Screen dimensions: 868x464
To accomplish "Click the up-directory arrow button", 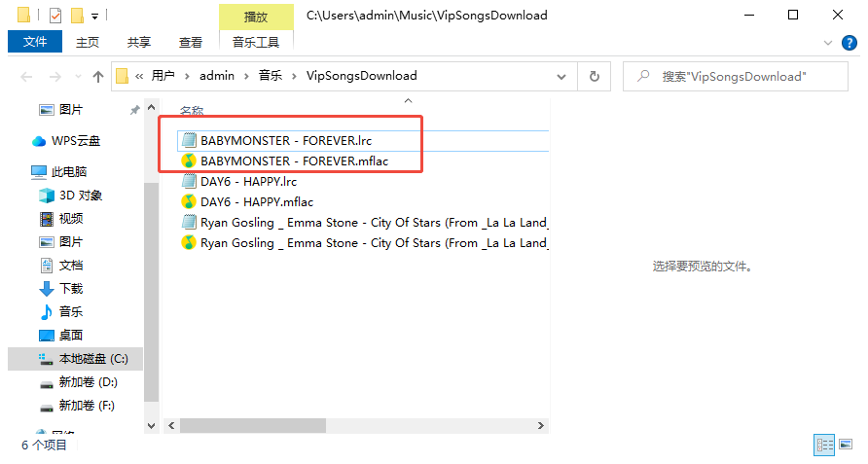I will point(98,76).
